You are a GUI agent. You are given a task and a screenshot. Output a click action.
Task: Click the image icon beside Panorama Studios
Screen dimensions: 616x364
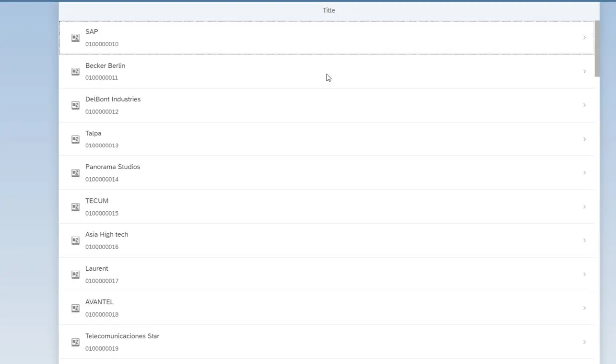[76, 173]
